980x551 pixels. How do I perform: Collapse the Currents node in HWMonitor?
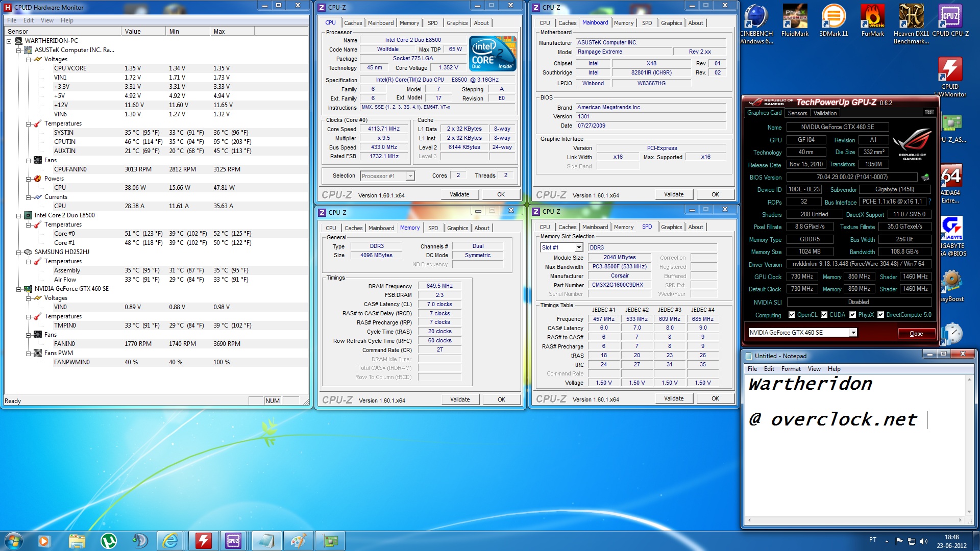pyautogui.click(x=29, y=197)
